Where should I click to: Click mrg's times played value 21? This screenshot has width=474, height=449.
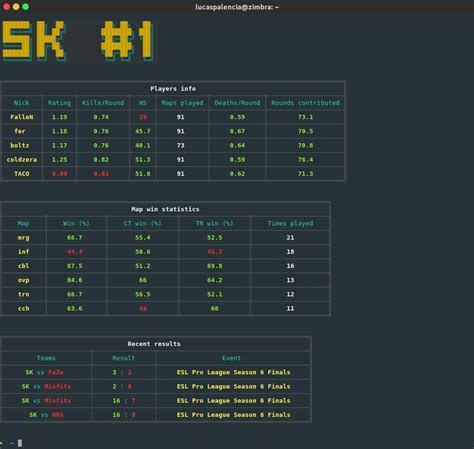pos(290,238)
